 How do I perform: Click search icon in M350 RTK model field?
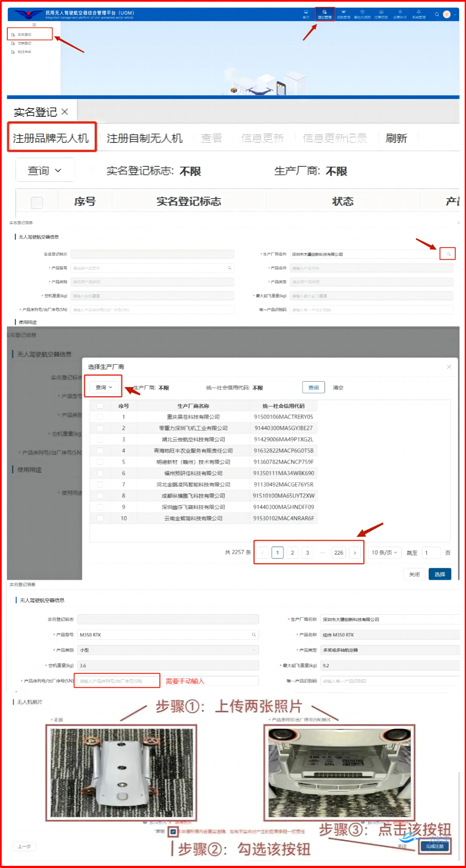(254, 635)
